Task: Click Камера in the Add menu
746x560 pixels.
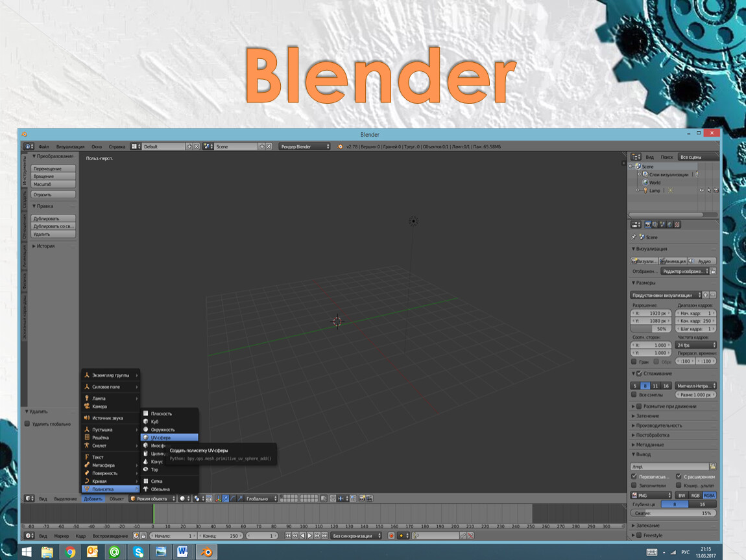Action: coord(111,406)
